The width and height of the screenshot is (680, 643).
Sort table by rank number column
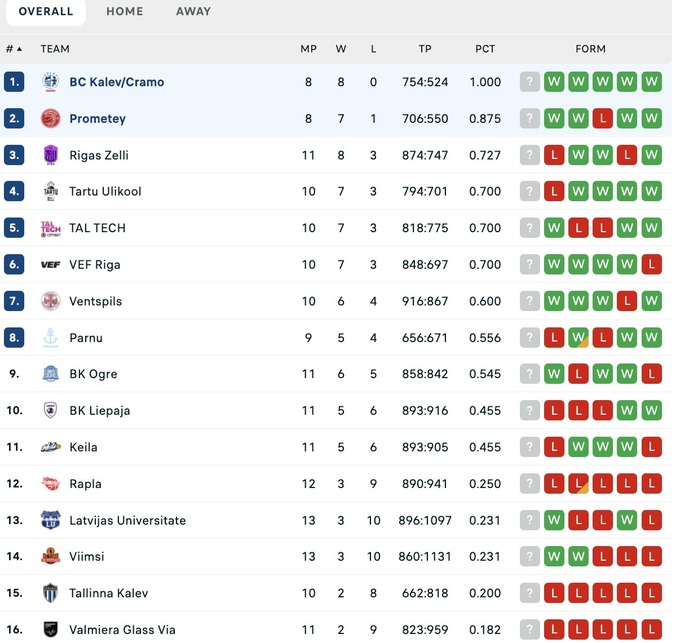[14, 49]
